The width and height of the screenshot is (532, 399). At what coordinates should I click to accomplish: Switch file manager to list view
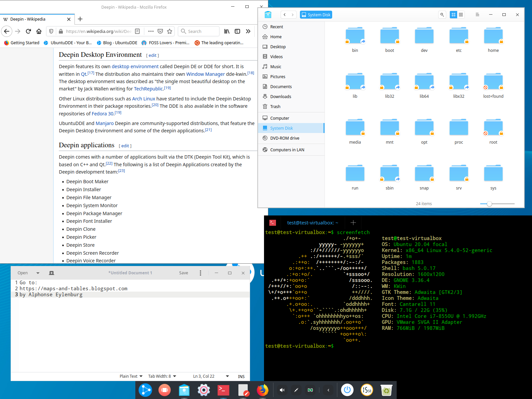[x=461, y=15]
